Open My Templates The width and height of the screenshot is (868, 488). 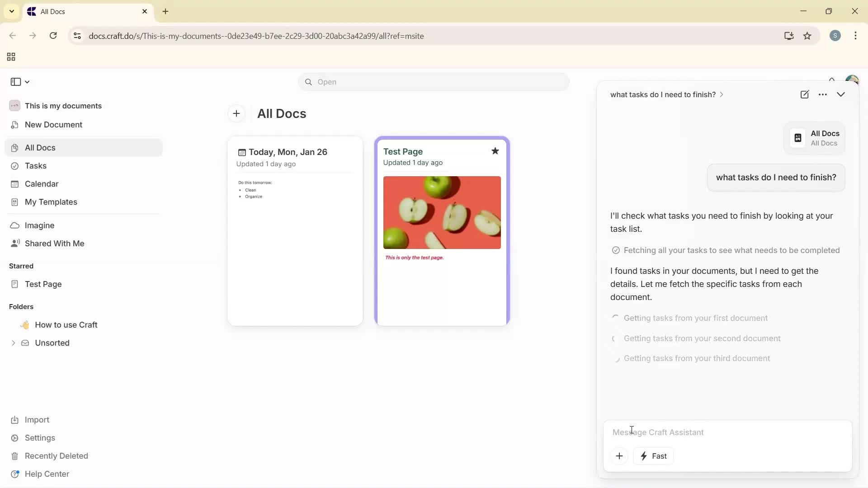(50, 202)
